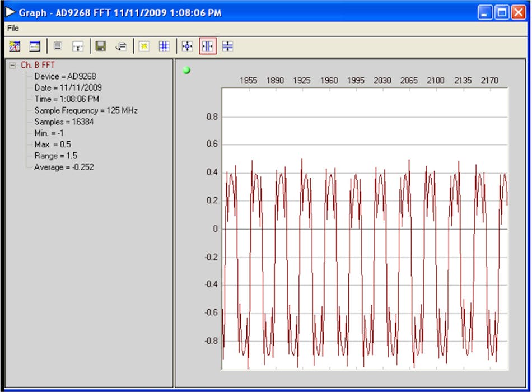Open the graph wizard tool
This screenshot has width=532, height=392.
14,46
